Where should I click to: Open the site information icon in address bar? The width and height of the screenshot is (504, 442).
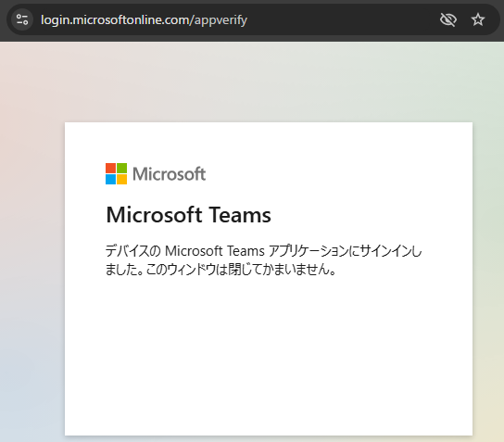coord(22,19)
